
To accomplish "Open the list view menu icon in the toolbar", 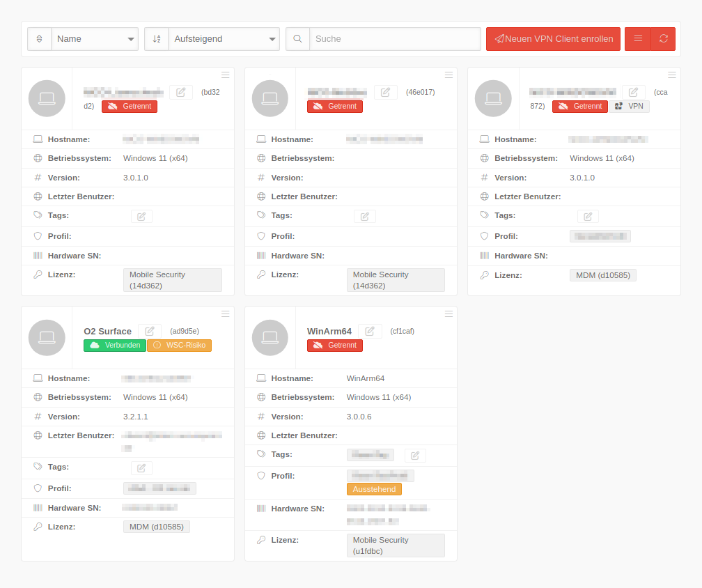I will [x=638, y=39].
